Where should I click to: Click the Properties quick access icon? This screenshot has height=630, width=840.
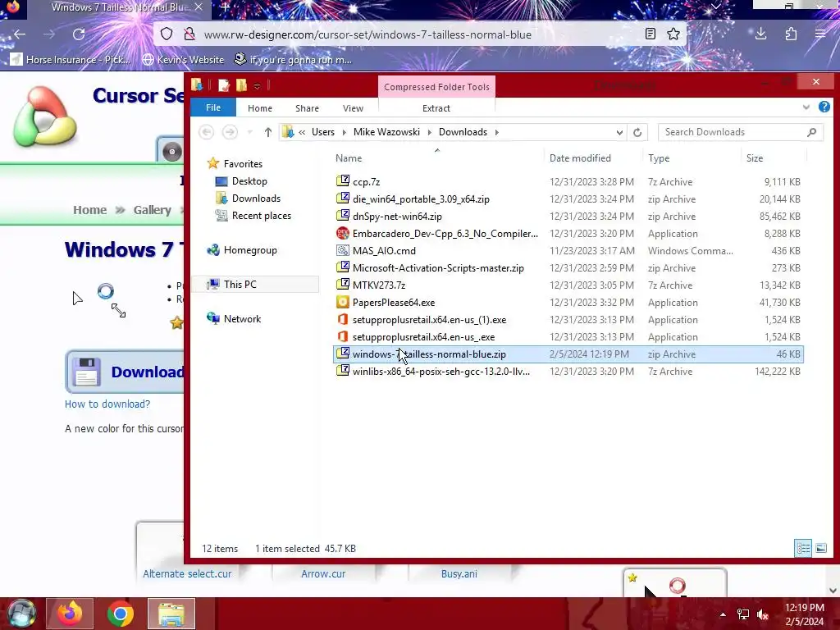pos(224,85)
